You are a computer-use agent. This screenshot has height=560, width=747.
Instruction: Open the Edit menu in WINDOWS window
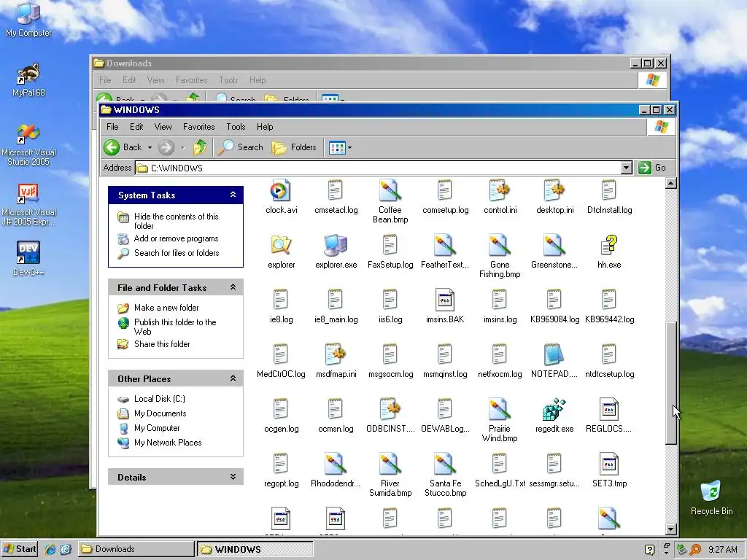coord(136,127)
